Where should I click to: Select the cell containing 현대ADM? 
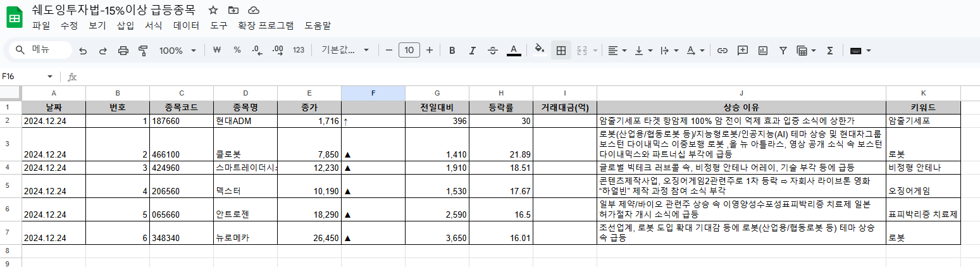(245, 120)
